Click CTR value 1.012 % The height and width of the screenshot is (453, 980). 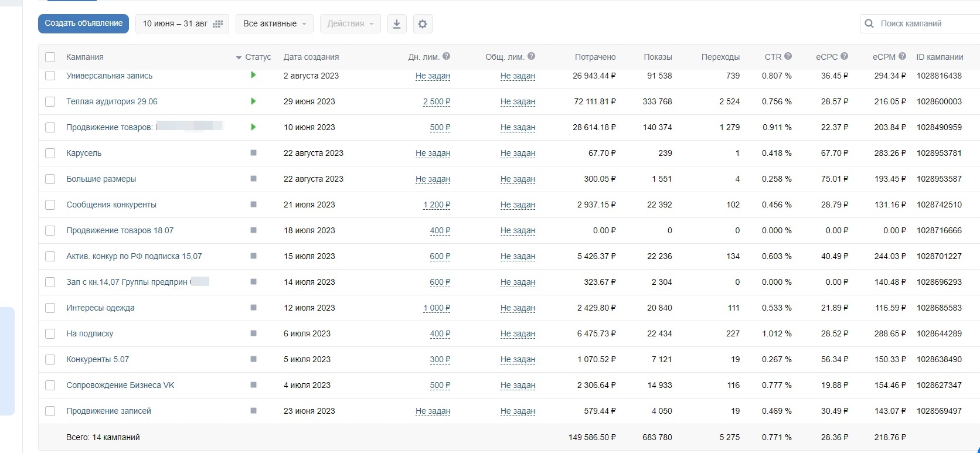(x=777, y=333)
